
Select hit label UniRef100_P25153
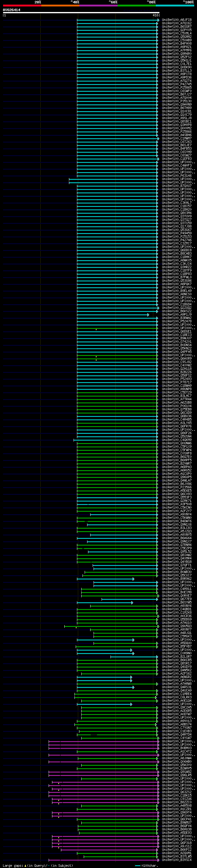177,236
